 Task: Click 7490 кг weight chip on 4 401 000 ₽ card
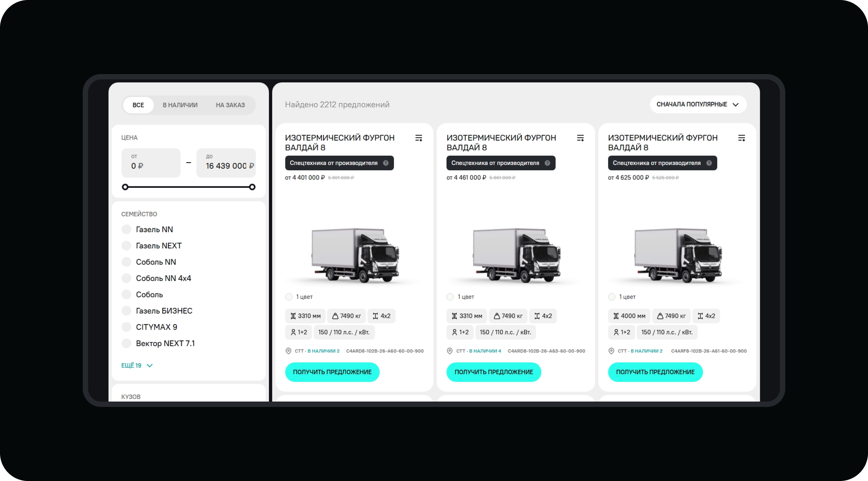pyautogui.click(x=346, y=316)
